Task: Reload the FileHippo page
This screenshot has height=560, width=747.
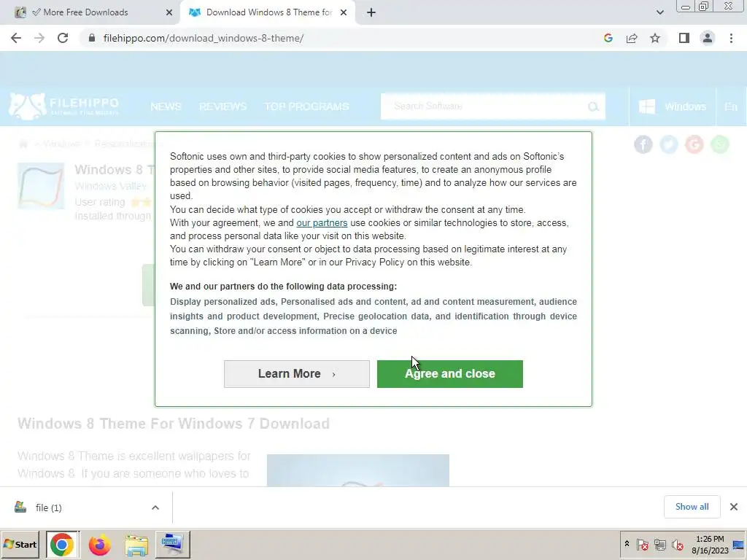Action: (x=63, y=38)
